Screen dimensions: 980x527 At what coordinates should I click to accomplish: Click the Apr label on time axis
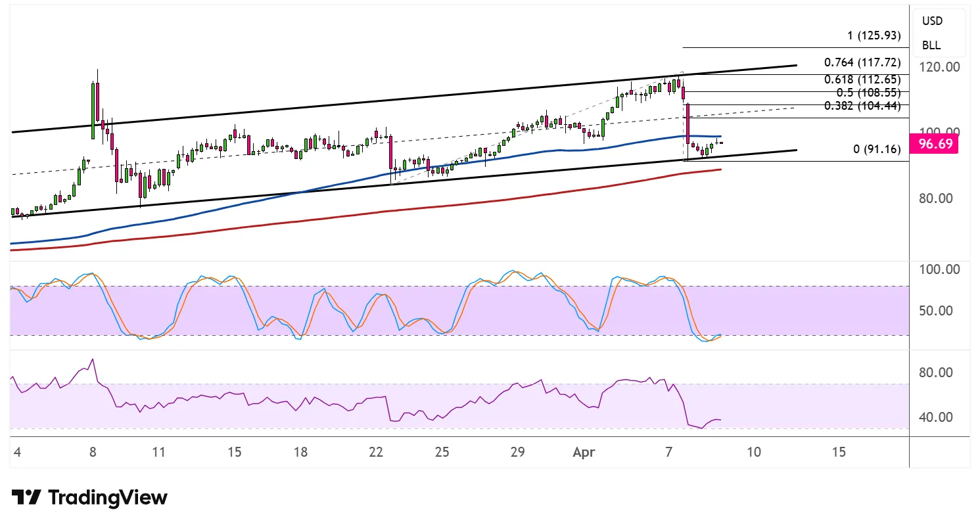(584, 452)
